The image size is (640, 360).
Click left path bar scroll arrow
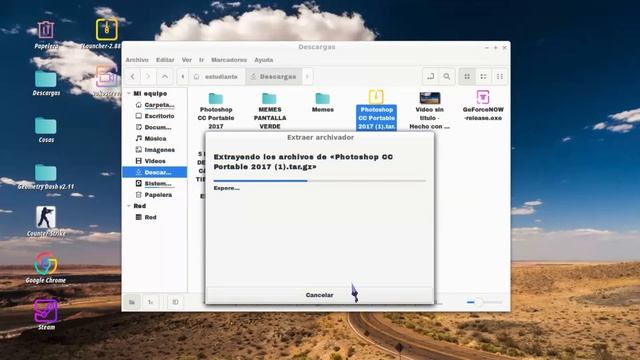[x=182, y=76]
